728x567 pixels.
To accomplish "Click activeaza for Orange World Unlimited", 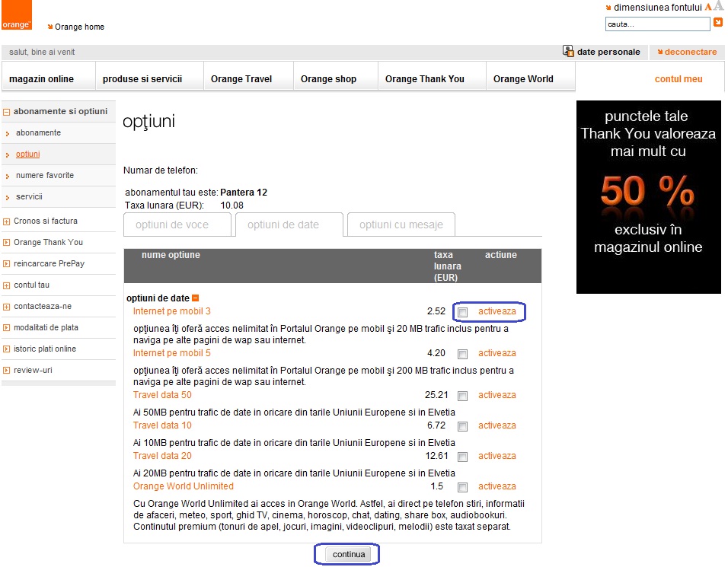I will (x=497, y=486).
